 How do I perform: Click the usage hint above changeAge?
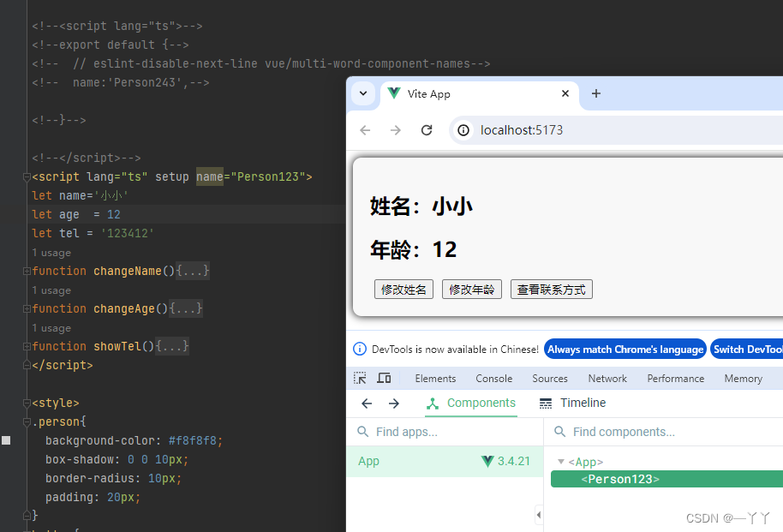tap(51, 290)
